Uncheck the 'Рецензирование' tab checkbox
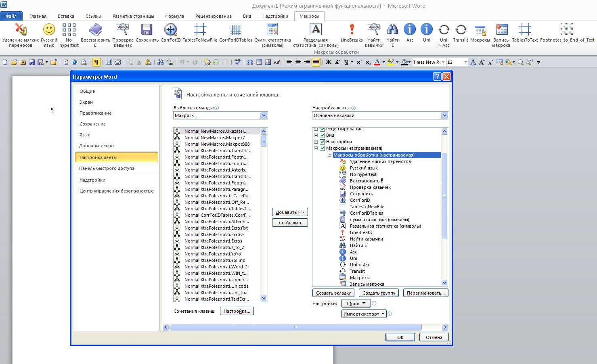The height and width of the screenshot is (364, 597). 322,129
